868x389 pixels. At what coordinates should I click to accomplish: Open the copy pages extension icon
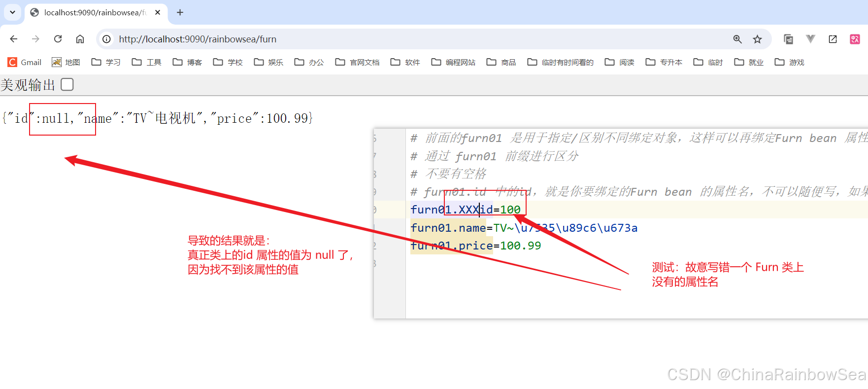pos(788,39)
